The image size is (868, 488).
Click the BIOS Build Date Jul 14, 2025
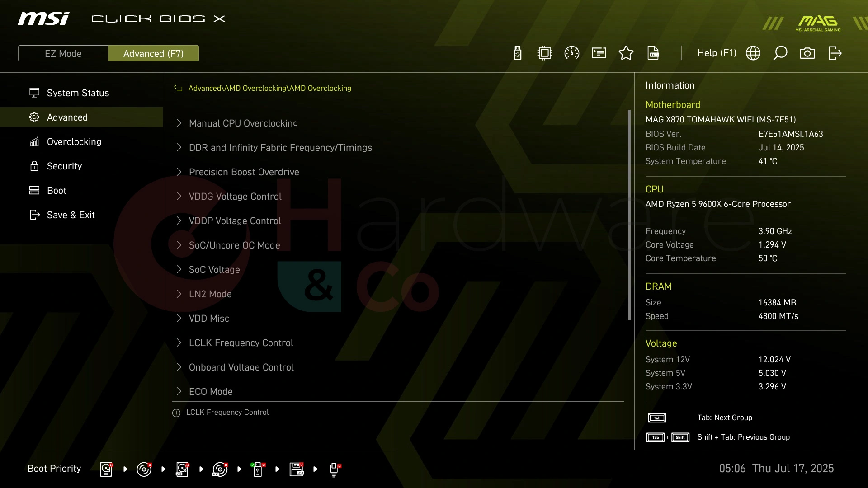[781, 148]
